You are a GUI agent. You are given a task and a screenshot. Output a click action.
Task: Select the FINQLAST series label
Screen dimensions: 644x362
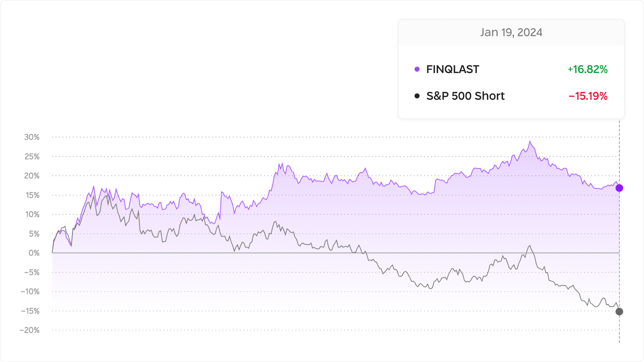pos(453,69)
